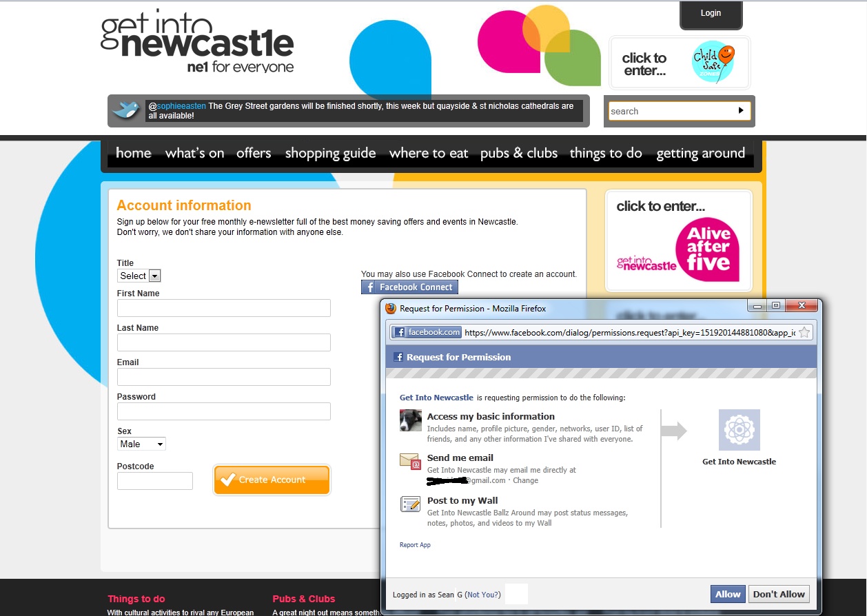Open the Title Select dropdown
Screen dimensions: 867x616
coord(139,276)
